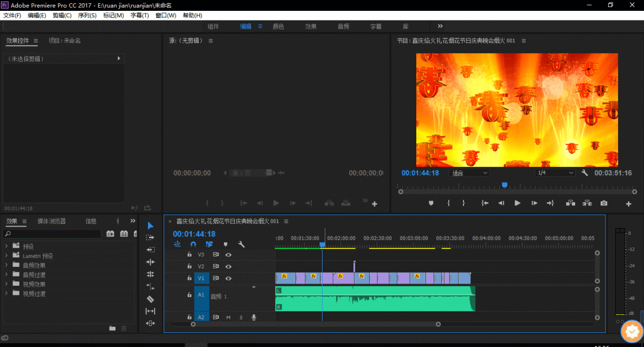Expand the 音频效果 folder
Screen dimensions: 644x347
click(6, 265)
